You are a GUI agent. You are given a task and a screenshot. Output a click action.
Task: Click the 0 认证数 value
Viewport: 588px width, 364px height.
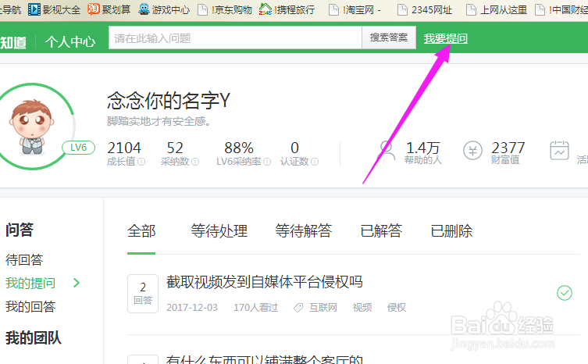pos(294,148)
